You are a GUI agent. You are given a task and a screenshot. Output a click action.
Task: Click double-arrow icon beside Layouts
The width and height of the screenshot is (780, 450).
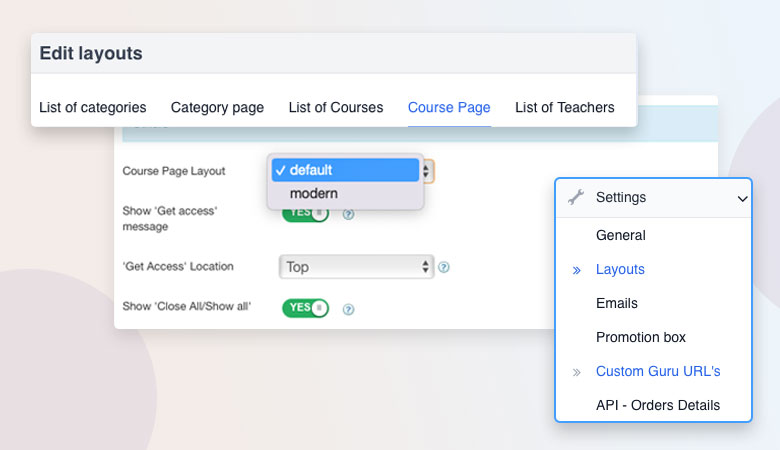[x=577, y=270]
